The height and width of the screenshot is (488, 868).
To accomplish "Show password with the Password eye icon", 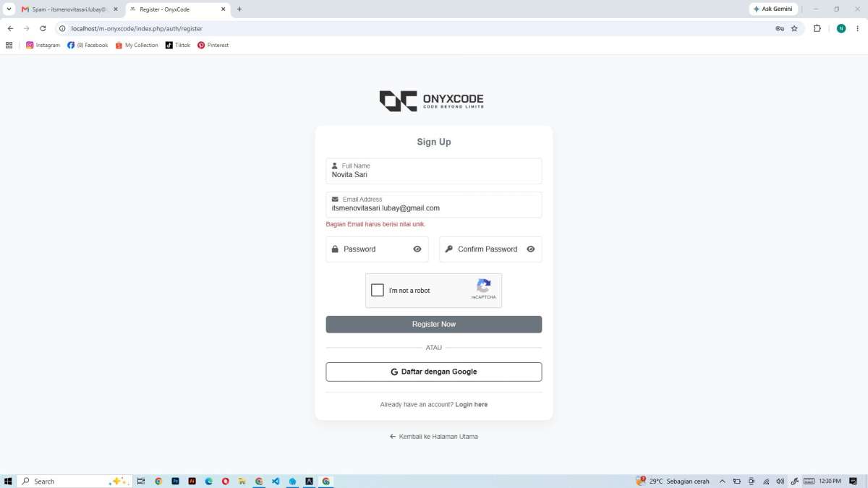I will [x=417, y=249].
